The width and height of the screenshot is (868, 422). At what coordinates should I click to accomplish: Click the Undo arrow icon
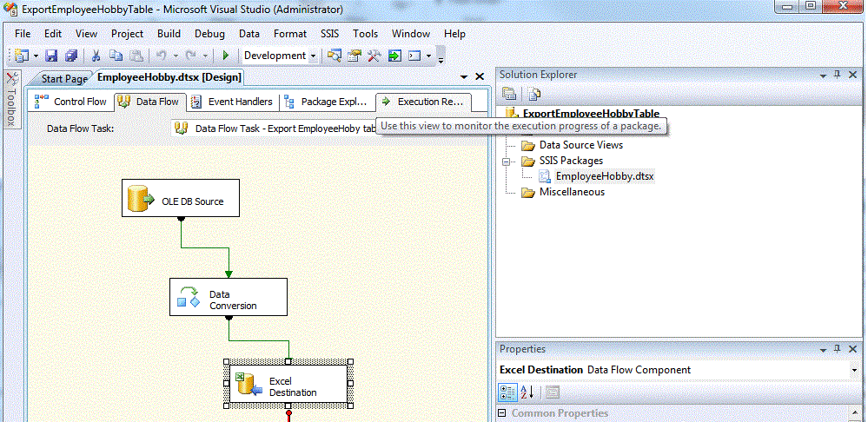click(162, 56)
